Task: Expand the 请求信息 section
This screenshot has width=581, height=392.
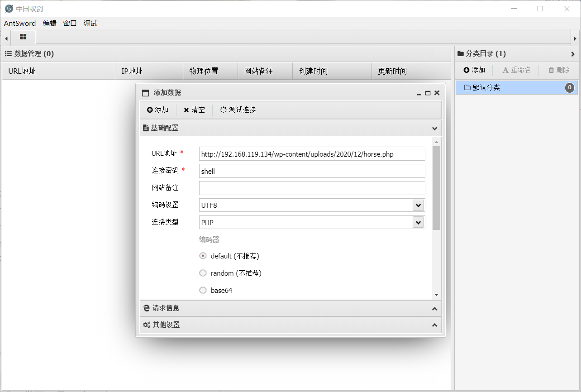Action: click(434, 309)
